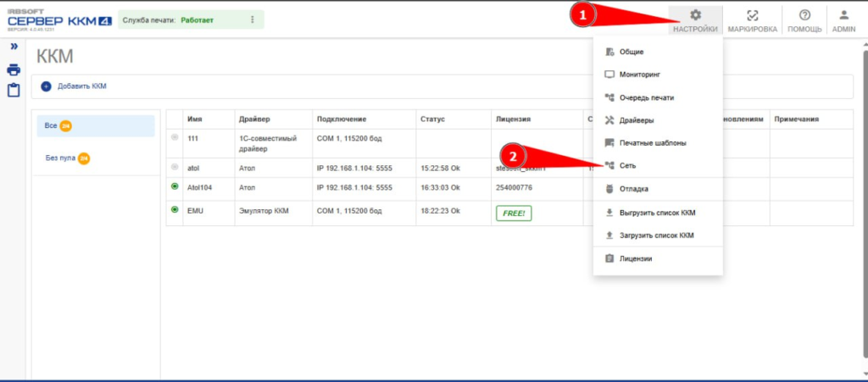Open Драйверы in settings menu
This screenshot has height=382, width=868.
click(x=636, y=120)
